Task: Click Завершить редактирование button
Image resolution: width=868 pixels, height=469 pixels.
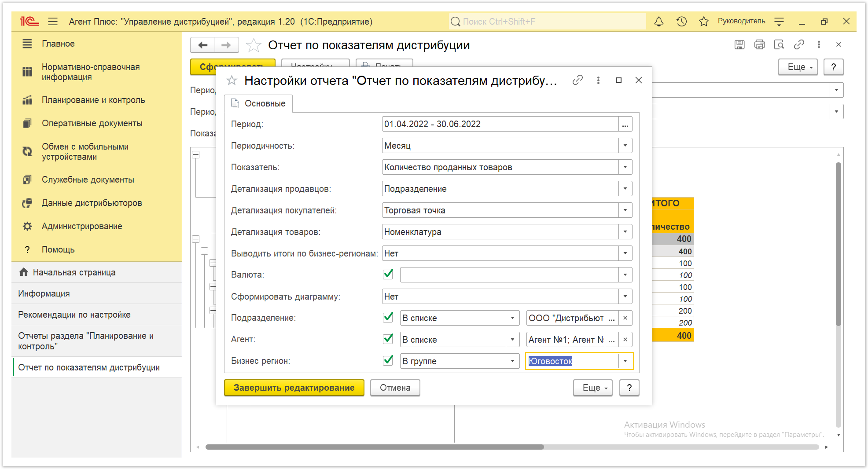Action: pos(294,388)
